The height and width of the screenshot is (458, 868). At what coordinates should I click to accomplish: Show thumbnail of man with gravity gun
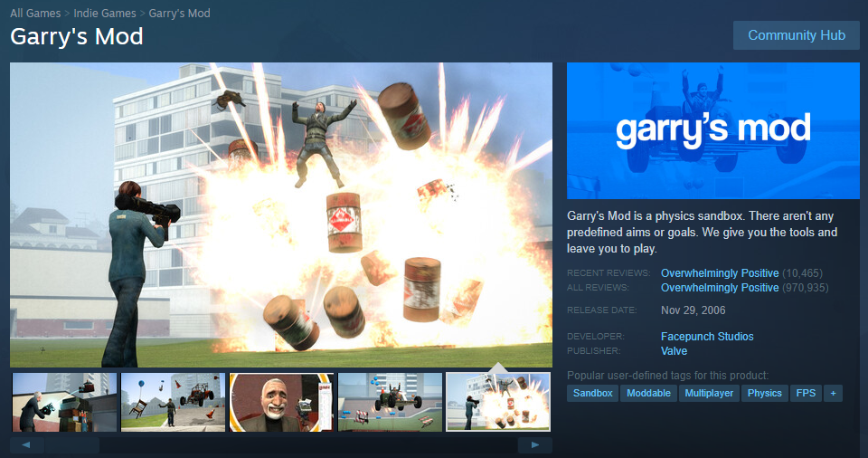pos(65,402)
